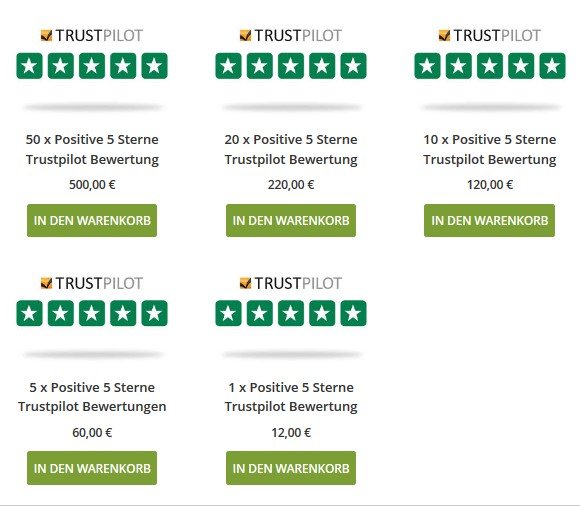Image resolution: width=580 pixels, height=507 pixels.
Task: Open the 5 x Positive 5 Sterne Bewertungen title
Action: pyautogui.click(x=92, y=397)
